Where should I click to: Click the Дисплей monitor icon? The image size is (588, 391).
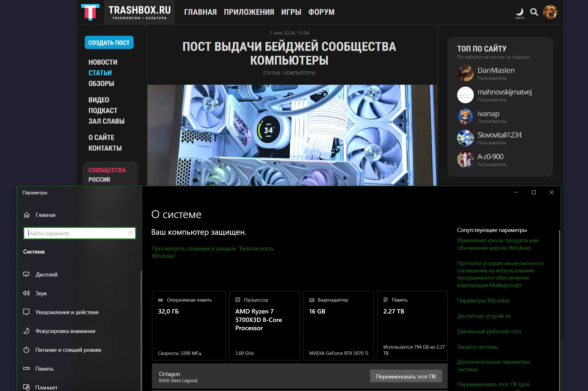point(26,274)
